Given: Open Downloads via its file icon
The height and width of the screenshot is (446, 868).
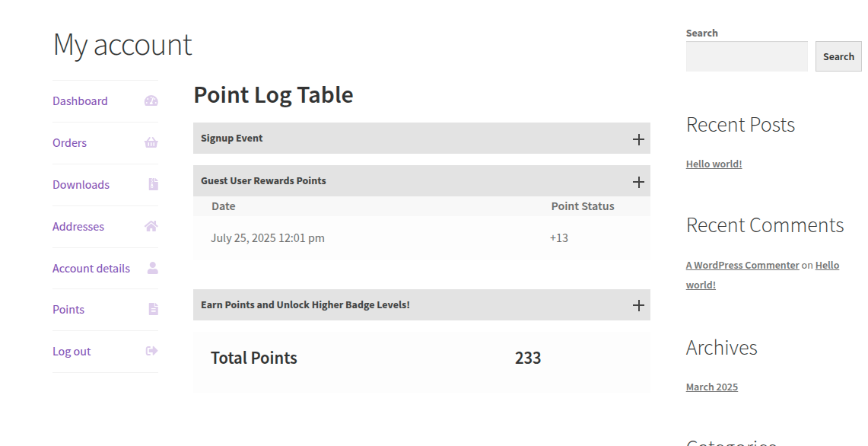Looking at the screenshot, I should pyautogui.click(x=152, y=184).
